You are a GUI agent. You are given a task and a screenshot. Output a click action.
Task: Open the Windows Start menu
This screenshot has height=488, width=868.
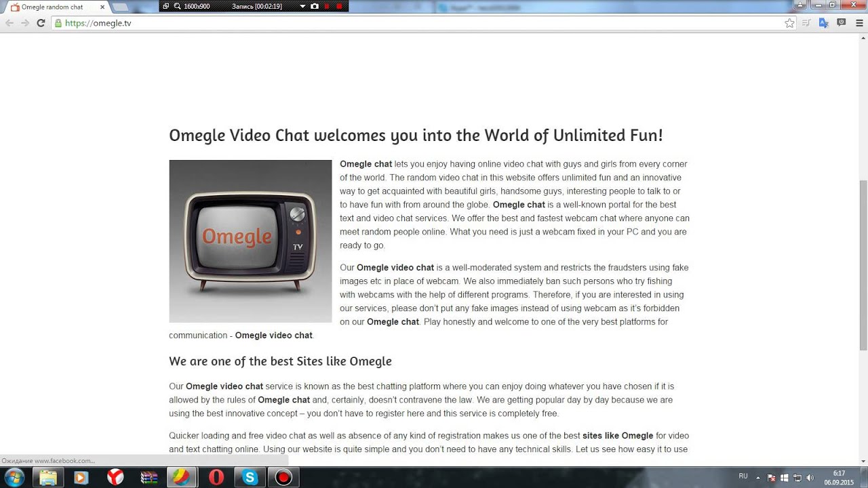pos(14,478)
